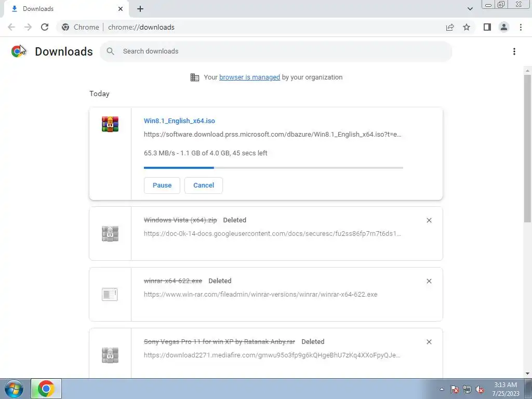Open a new tab with the plus button
The image size is (532, 399).
click(140, 9)
